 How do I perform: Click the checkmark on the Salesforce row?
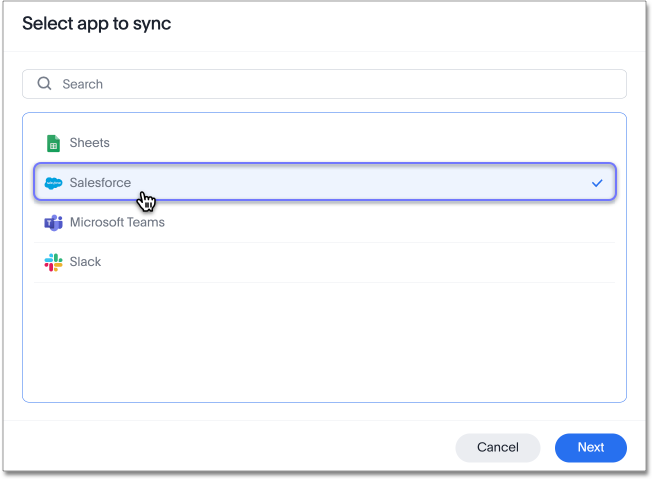click(x=597, y=183)
